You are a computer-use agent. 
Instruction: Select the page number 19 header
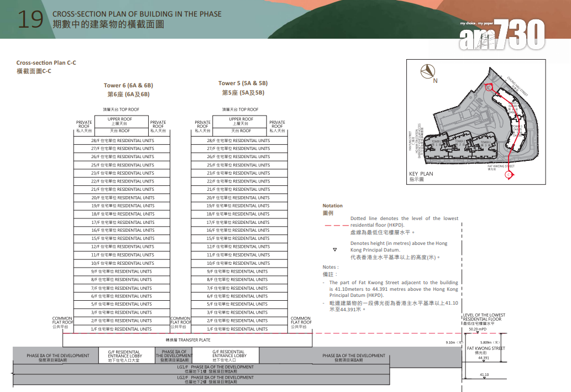point(30,18)
